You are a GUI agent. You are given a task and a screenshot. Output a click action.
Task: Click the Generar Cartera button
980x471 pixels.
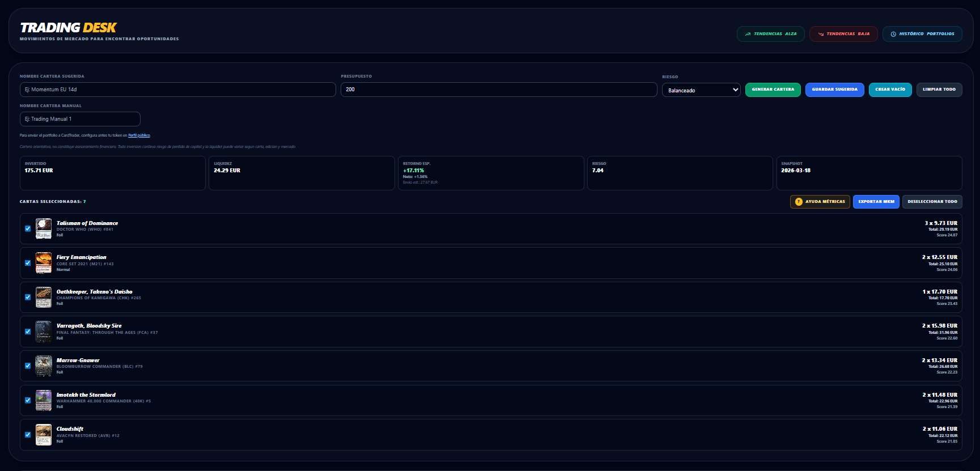point(773,90)
